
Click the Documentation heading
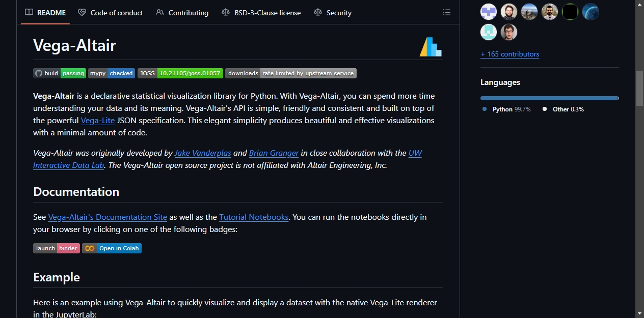click(x=76, y=192)
